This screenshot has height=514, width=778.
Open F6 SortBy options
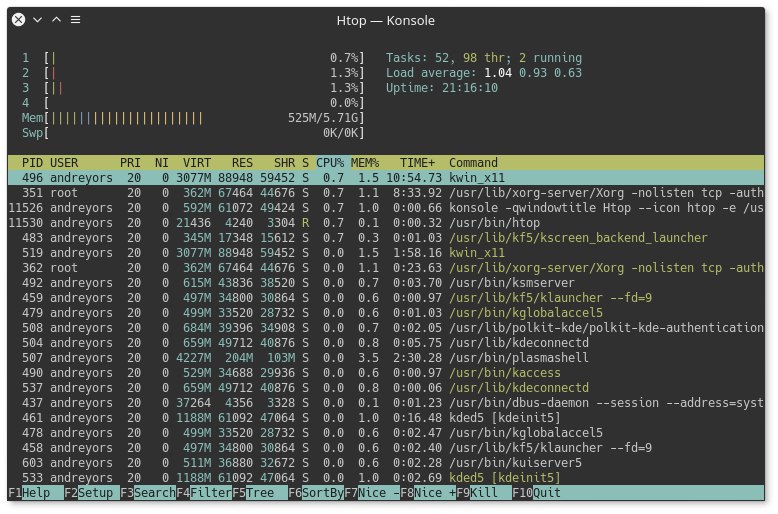pos(316,493)
